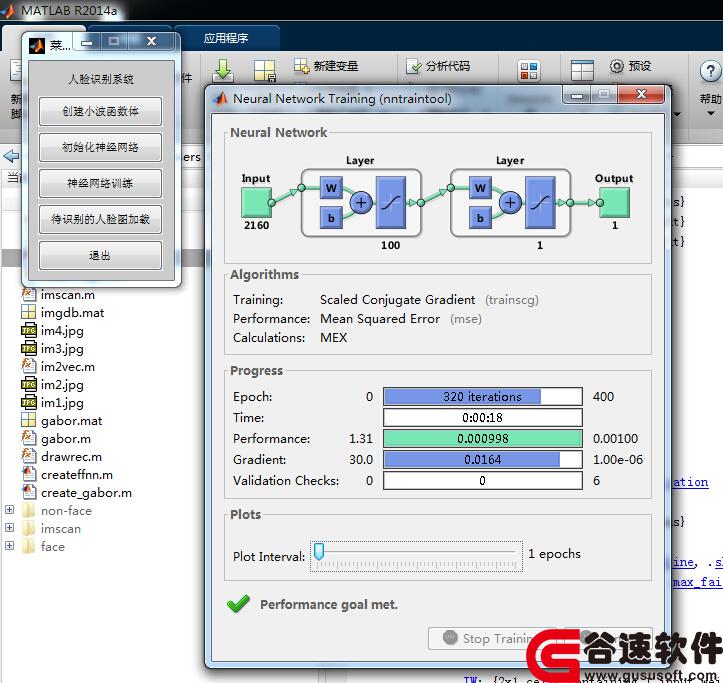This screenshot has height=683, width=723.
Task: Click the Simulink library icon
Action: (528, 71)
